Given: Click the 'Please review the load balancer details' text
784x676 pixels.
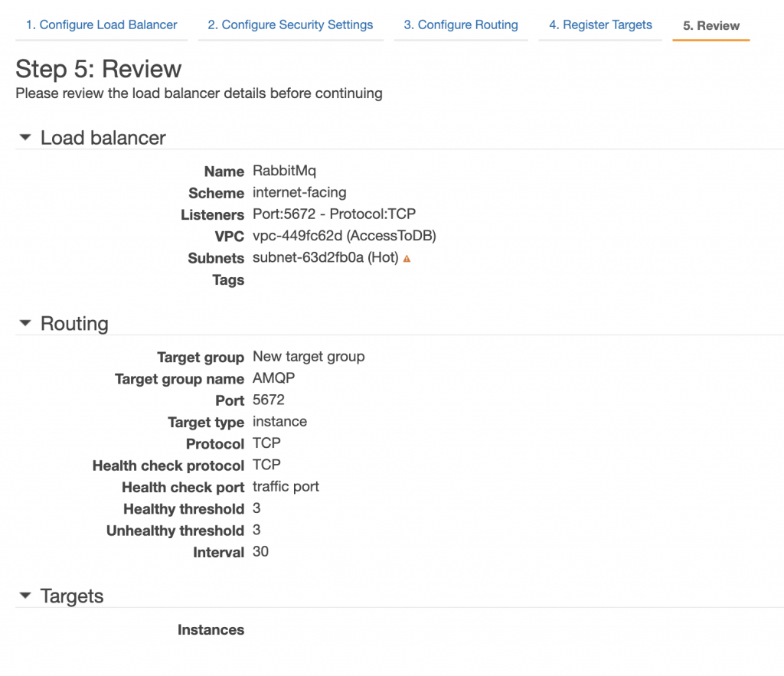Looking at the screenshot, I should click(x=199, y=93).
